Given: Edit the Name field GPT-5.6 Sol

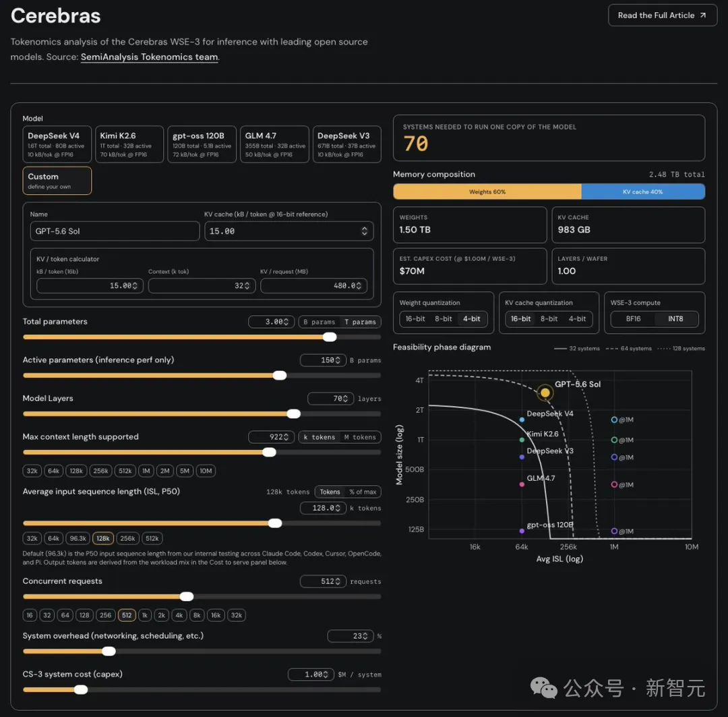Looking at the screenshot, I should (x=115, y=231).
